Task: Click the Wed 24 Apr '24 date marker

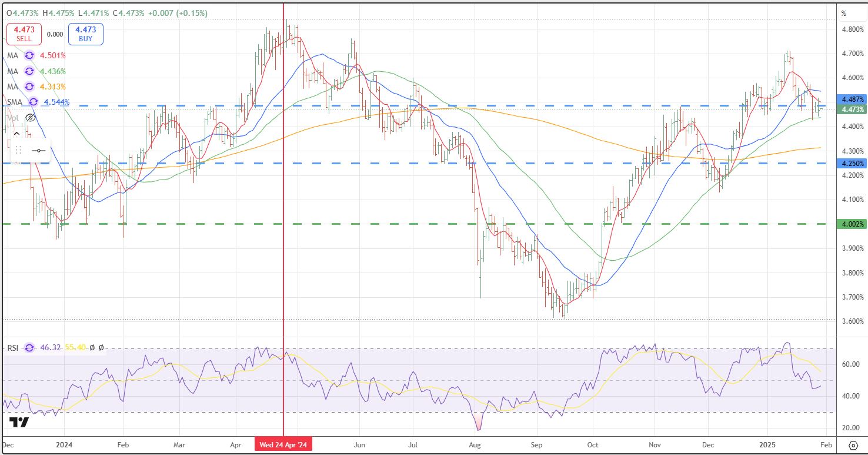Action: [x=283, y=444]
